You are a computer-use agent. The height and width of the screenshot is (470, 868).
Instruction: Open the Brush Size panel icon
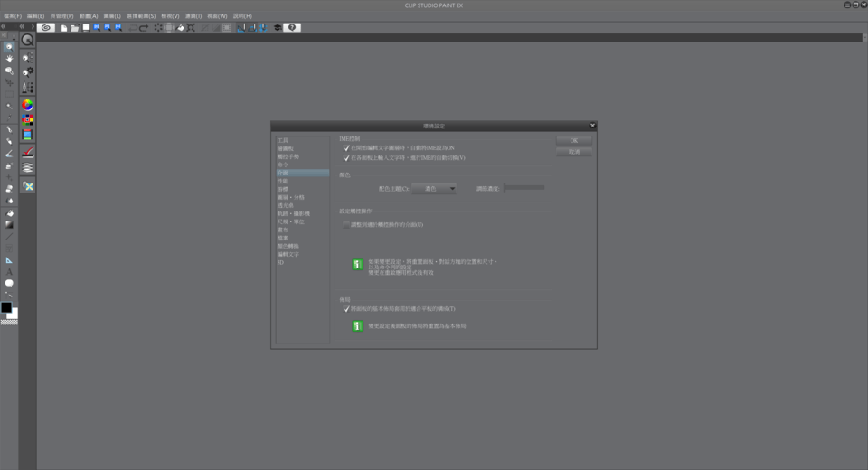click(x=27, y=87)
